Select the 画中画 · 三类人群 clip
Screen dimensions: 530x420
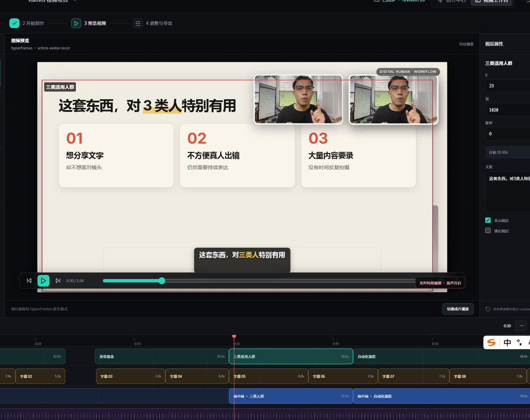pos(291,396)
